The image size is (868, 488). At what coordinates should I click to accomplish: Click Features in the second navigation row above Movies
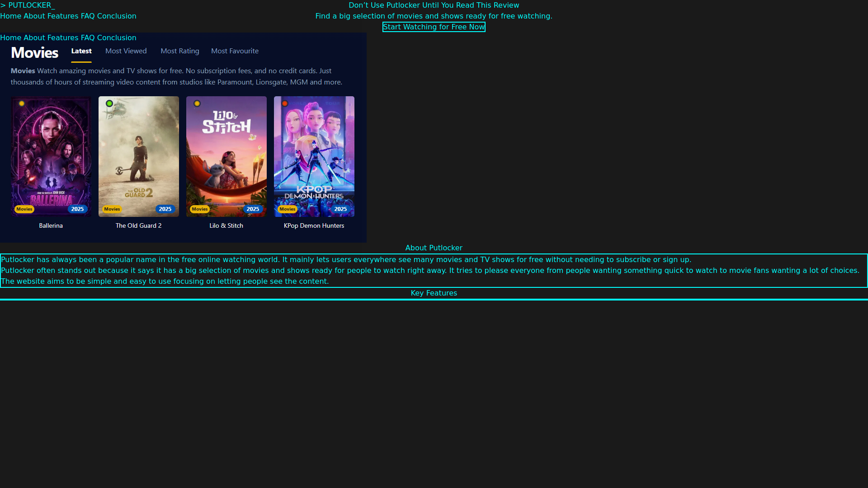click(63, 38)
